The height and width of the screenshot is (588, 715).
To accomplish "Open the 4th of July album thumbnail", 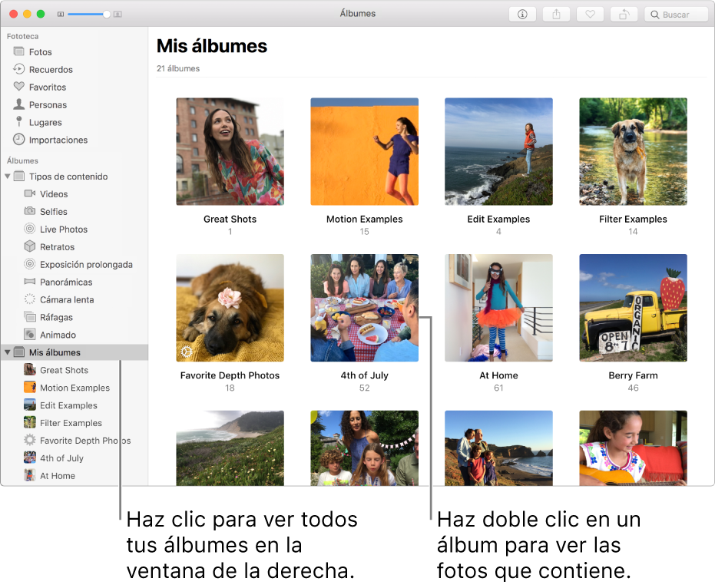I will [x=364, y=308].
